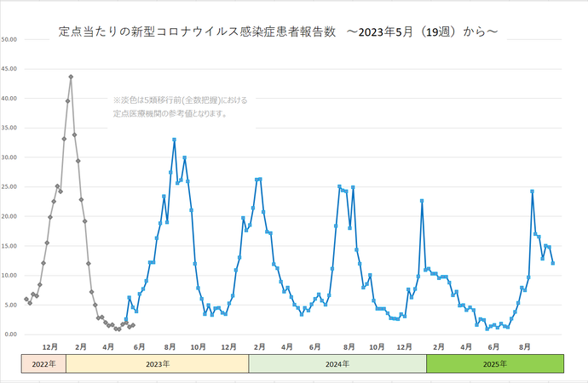Image resolution: width=588 pixels, height=383 pixels.
Task: Select the 2024年 light green year band
Action: tap(337, 363)
